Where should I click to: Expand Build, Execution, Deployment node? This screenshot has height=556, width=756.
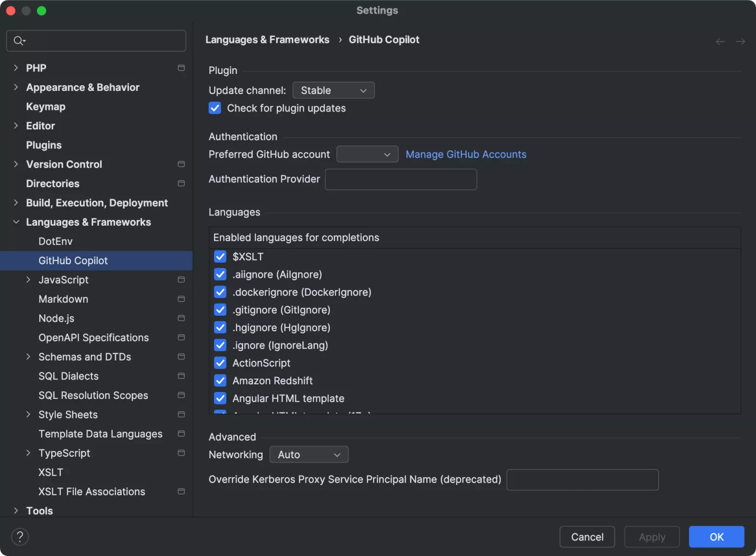(16, 203)
